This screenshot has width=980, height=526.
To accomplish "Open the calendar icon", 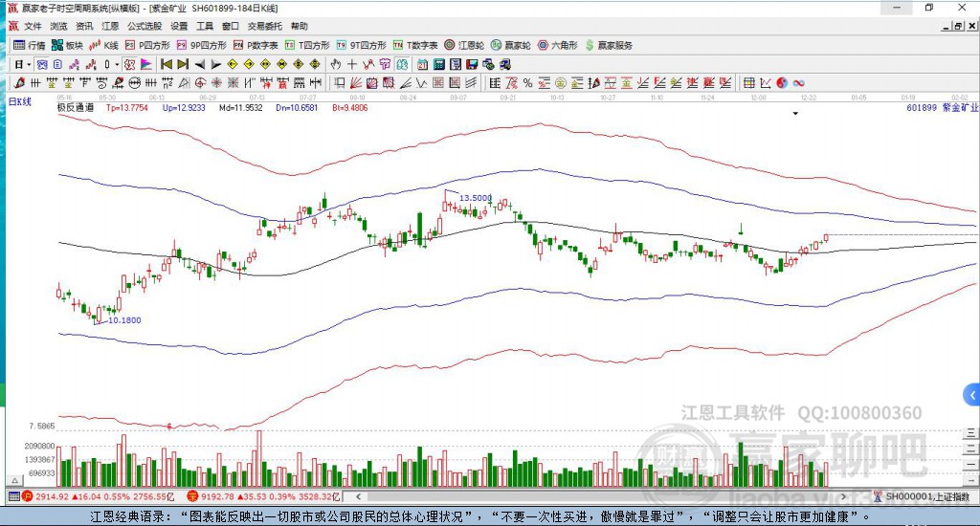I will coord(422,64).
